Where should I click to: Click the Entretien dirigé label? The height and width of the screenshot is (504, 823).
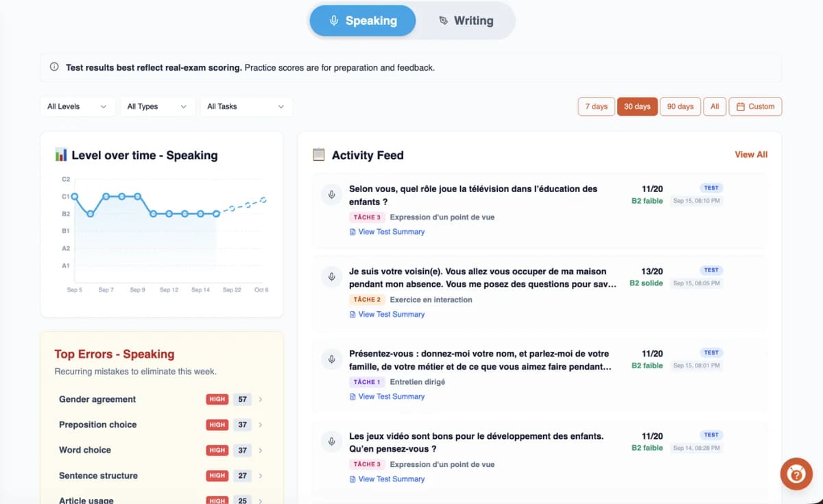[417, 382]
